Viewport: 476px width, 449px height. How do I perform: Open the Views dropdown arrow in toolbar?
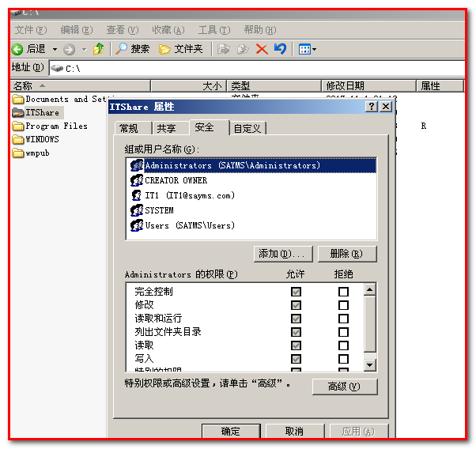pyautogui.click(x=314, y=49)
